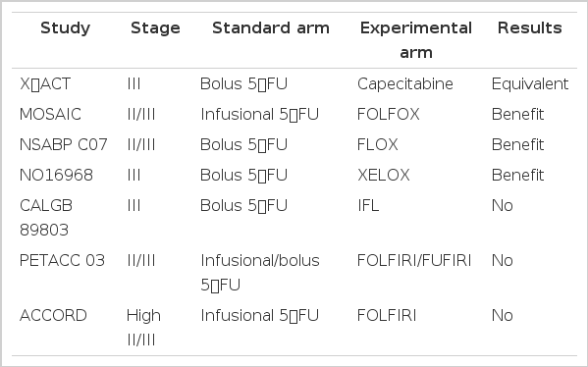Click the Capecitabine cell
This screenshot has width=588, height=367.
point(405,84)
